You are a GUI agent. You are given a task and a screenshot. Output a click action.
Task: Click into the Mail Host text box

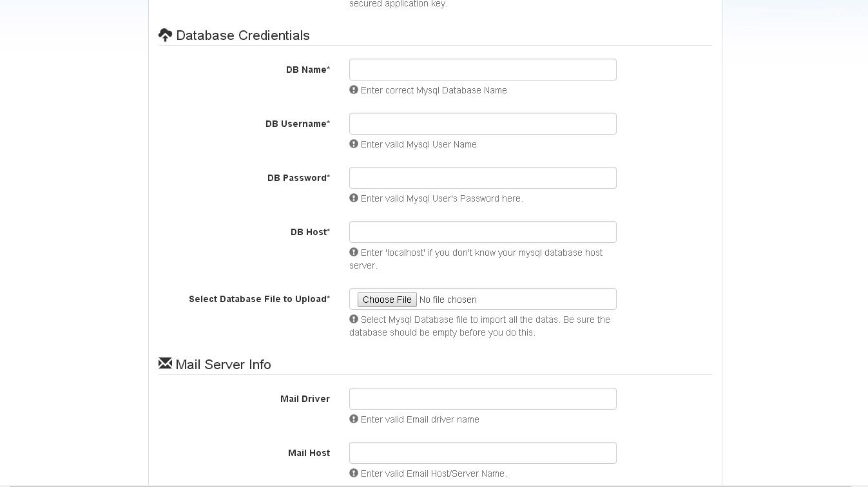(x=483, y=453)
